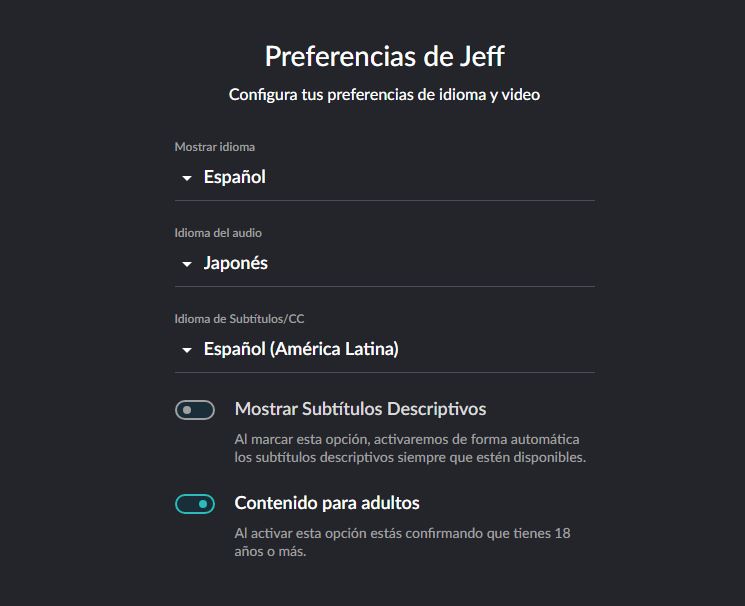Enable the Mostrar Subtítulos Descriptivos switch
The width and height of the screenshot is (745, 606).
click(195, 410)
